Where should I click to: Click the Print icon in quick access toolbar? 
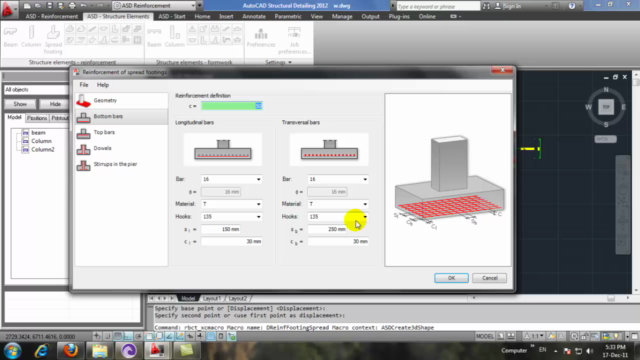pyautogui.click(x=72, y=6)
